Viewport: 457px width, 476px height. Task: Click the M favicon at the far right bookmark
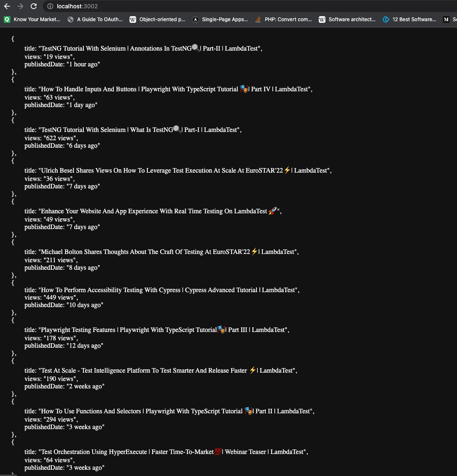[446, 19]
